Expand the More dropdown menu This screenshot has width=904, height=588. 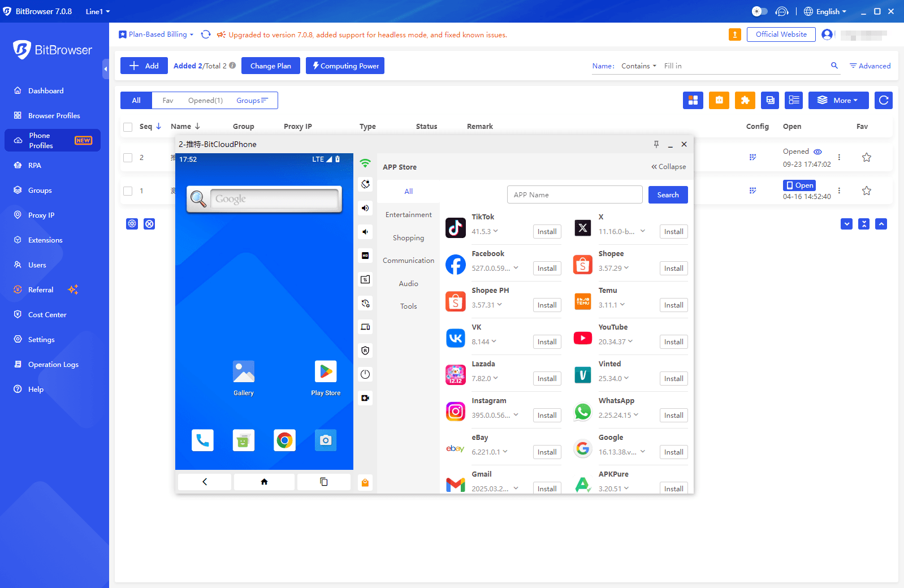tap(838, 100)
